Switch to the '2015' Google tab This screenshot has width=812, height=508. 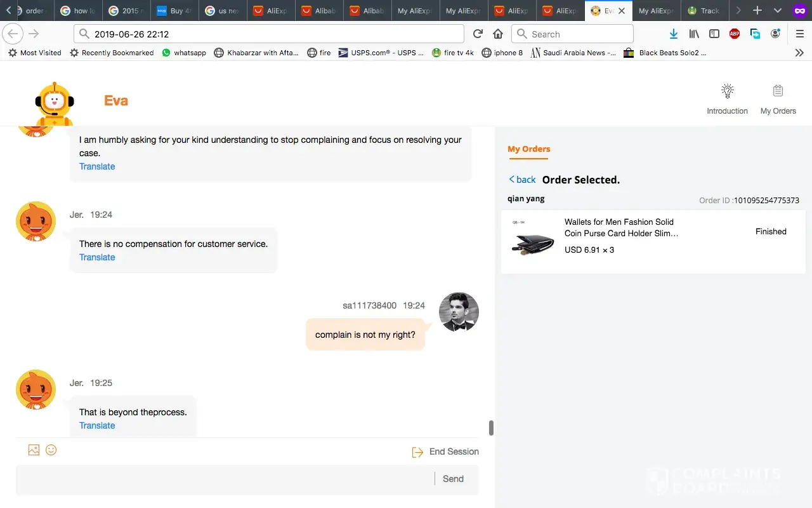127,11
